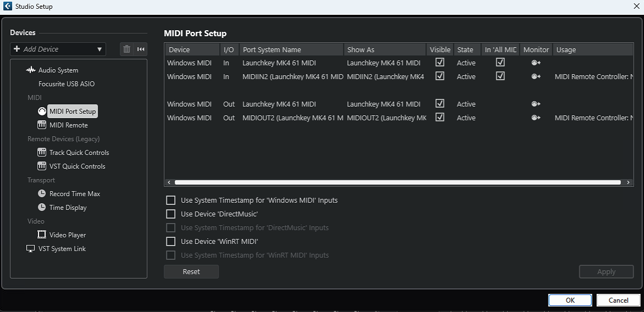Open Track Quick Controls settings
Image resolution: width=644 pixels, height=312 pixels.
click(x=79, y=153)
